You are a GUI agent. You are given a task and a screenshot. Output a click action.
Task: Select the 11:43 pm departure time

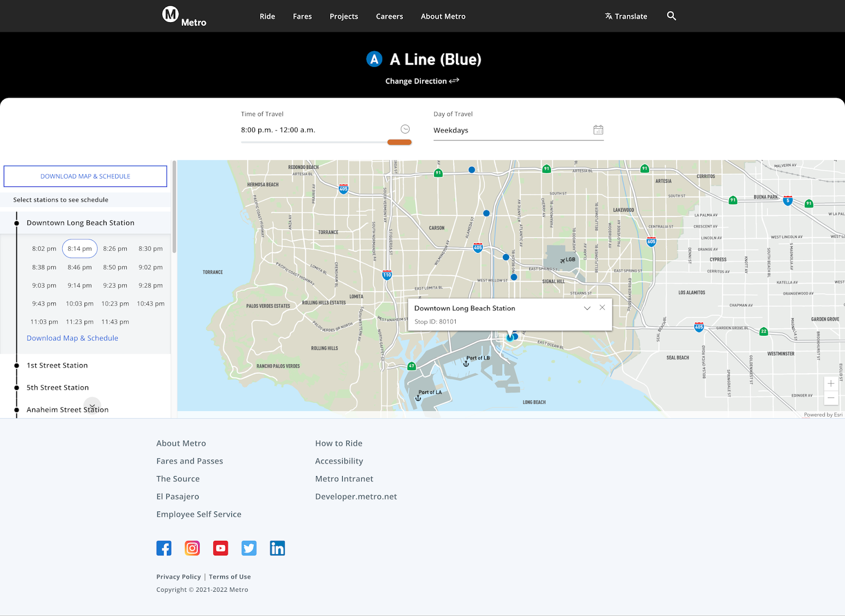pos(115,322)
